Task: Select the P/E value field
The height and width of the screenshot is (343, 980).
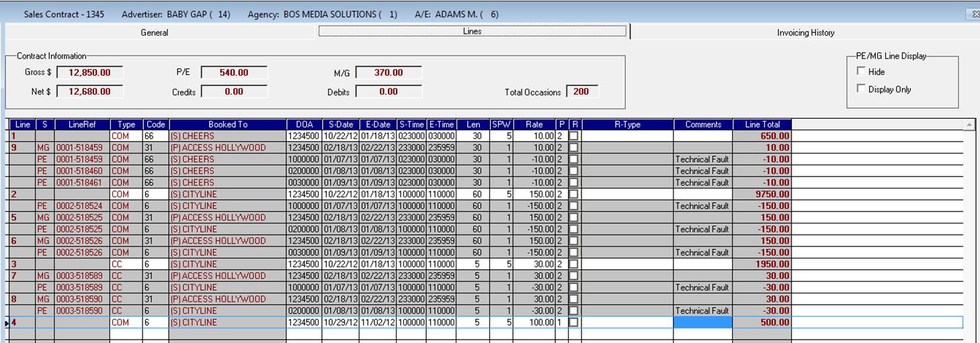Action: point(234,72)
